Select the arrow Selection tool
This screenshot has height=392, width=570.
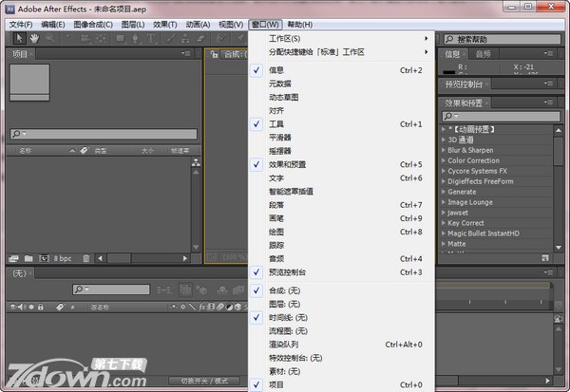[x=19, y=39]
